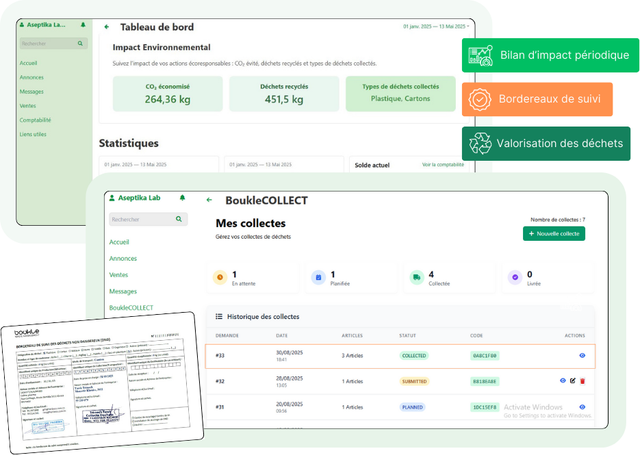Click the Bordereaux de suivi banner
This screenshot has height=455, width=640.
[537, 99]
